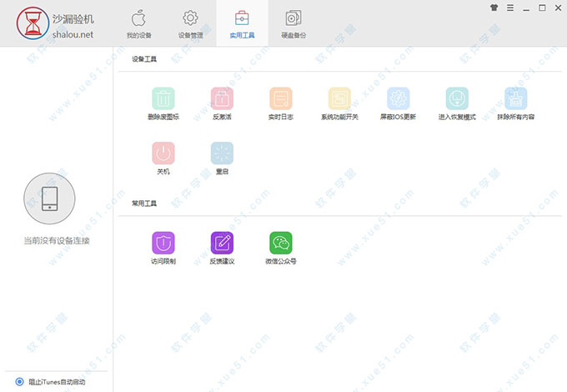Open the 访问限制 access restrictions tool
567x392 pixels.
(163, 243)
